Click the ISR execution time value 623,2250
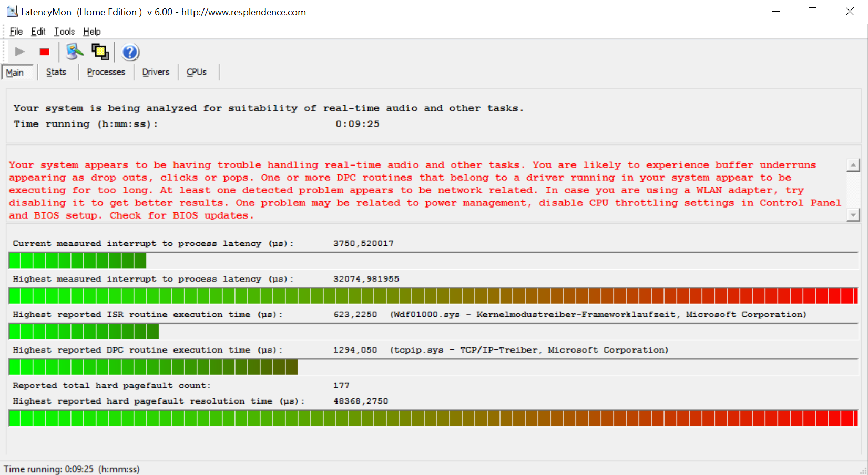Image resolution: width=868 pixels, height=475 pixels. click(355, 314)
